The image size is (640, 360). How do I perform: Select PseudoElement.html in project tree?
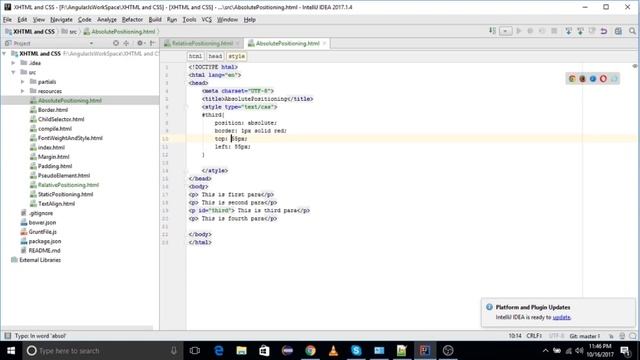64,176
